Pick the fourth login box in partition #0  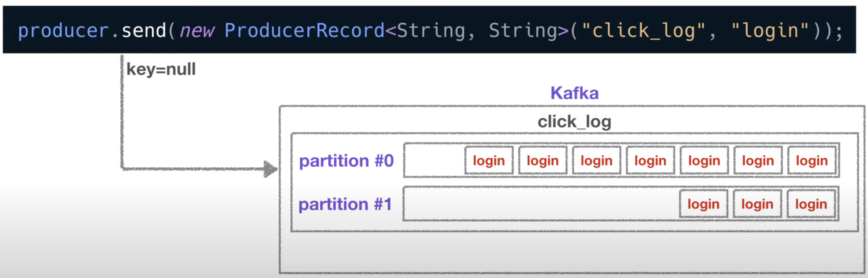[x=650, y=160]
